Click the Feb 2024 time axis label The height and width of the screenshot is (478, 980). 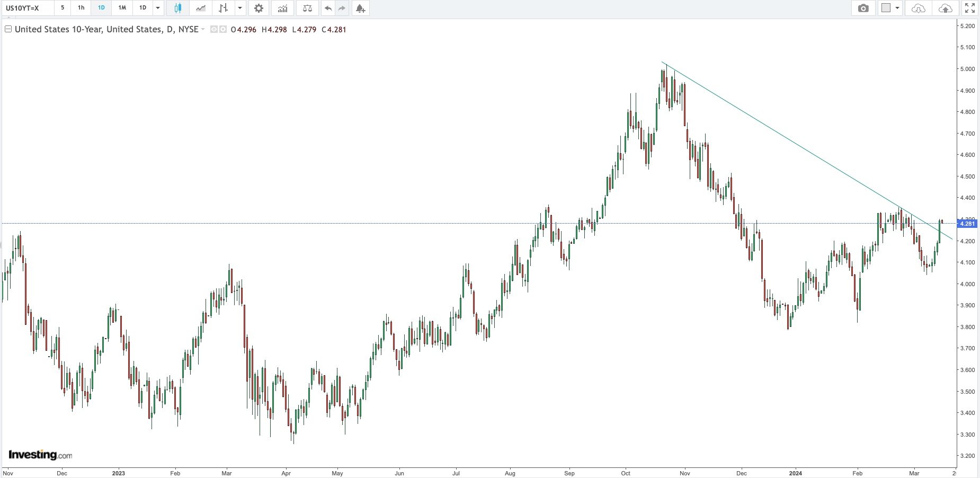coord(857,473)
